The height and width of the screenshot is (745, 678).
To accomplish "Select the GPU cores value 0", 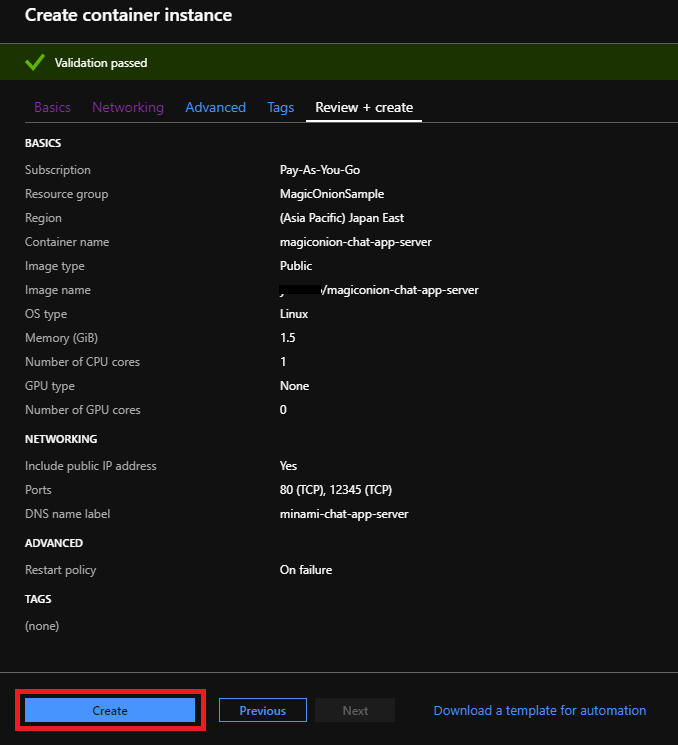I will coord(283,410).
